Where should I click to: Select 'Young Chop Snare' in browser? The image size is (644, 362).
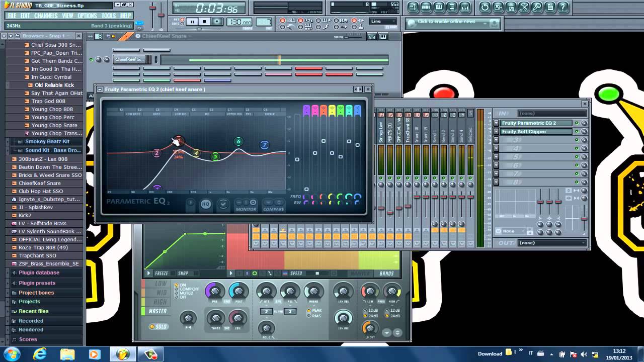point(54,125)
